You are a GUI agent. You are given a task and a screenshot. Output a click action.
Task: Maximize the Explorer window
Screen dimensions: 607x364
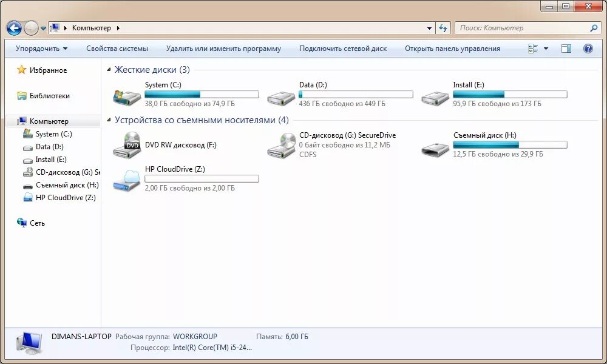tap(566, 6)
